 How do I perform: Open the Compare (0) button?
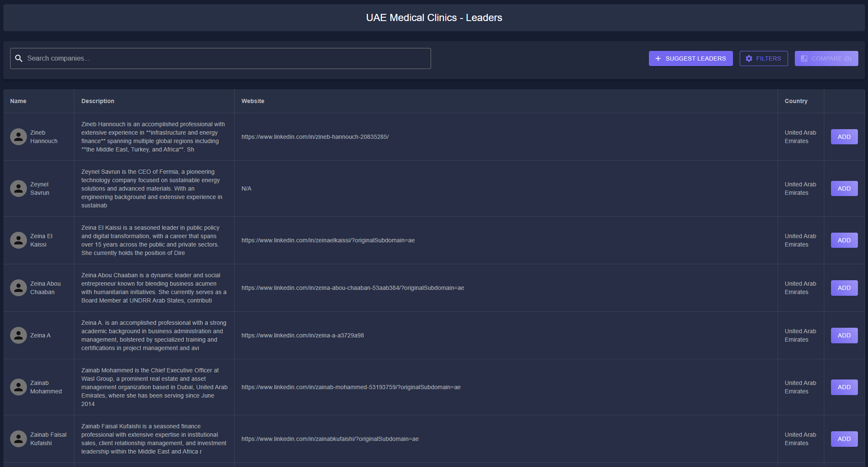[x=826, y=58]
